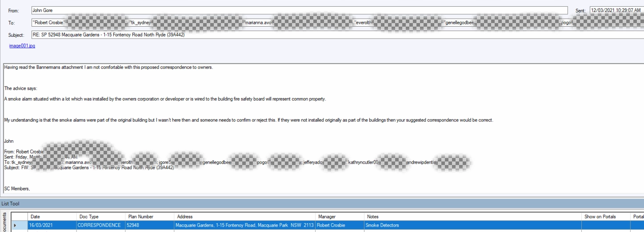This screenshot has height=232, width=644.
Task: Click the row selector arrow for the correspondence row
Action: pyautogui.click(x=15, y=225)
